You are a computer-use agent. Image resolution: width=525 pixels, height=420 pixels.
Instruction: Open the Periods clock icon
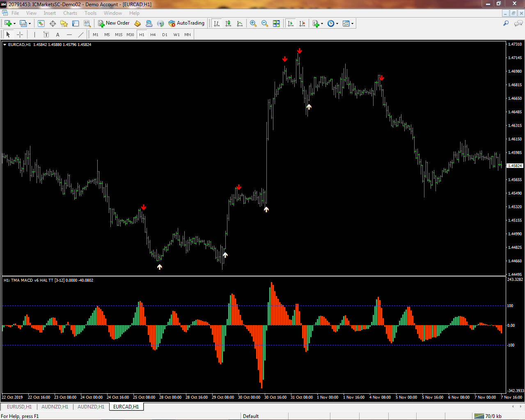331,23
